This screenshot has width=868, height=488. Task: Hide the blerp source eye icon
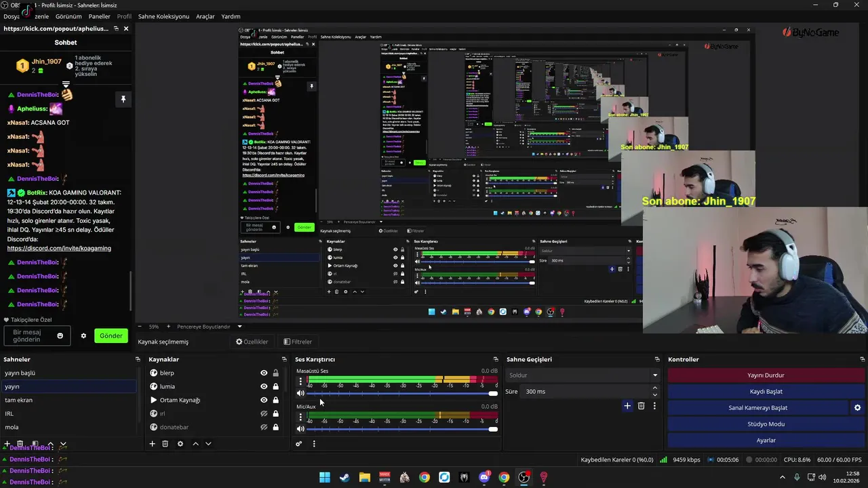(264, 373)
